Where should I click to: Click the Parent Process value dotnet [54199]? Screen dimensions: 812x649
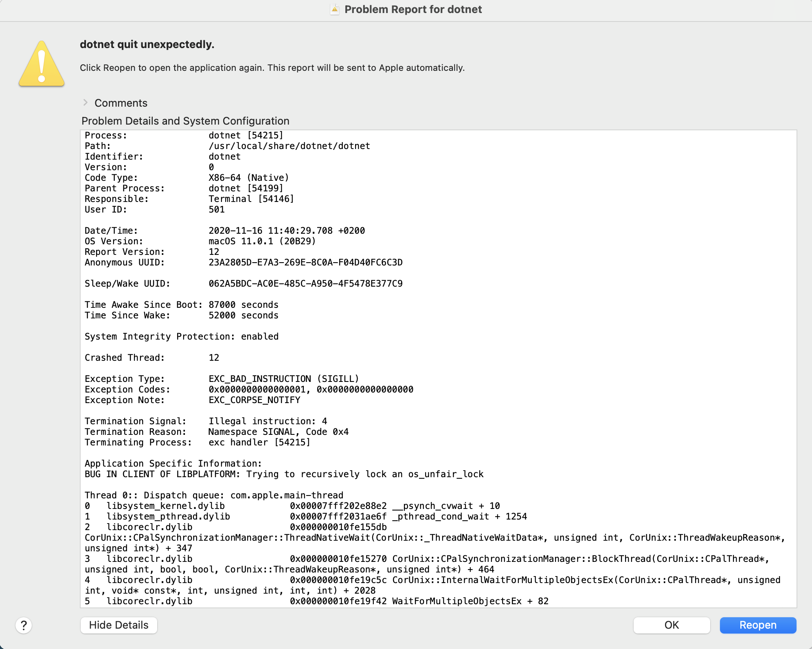click(x=246, y=188)
